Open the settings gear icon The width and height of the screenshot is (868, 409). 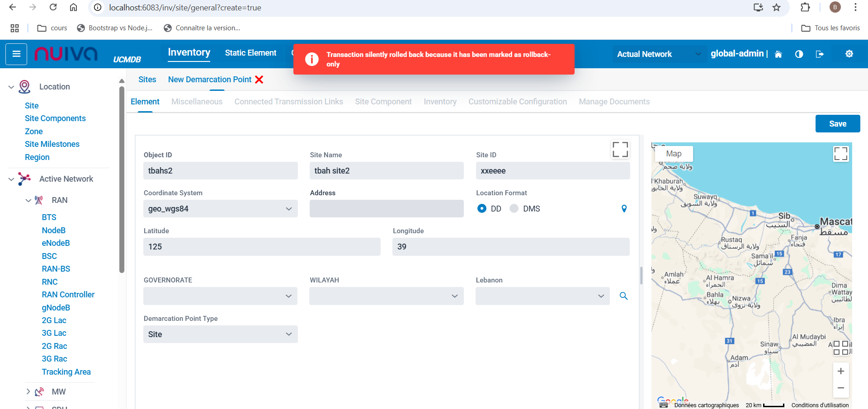849,54
